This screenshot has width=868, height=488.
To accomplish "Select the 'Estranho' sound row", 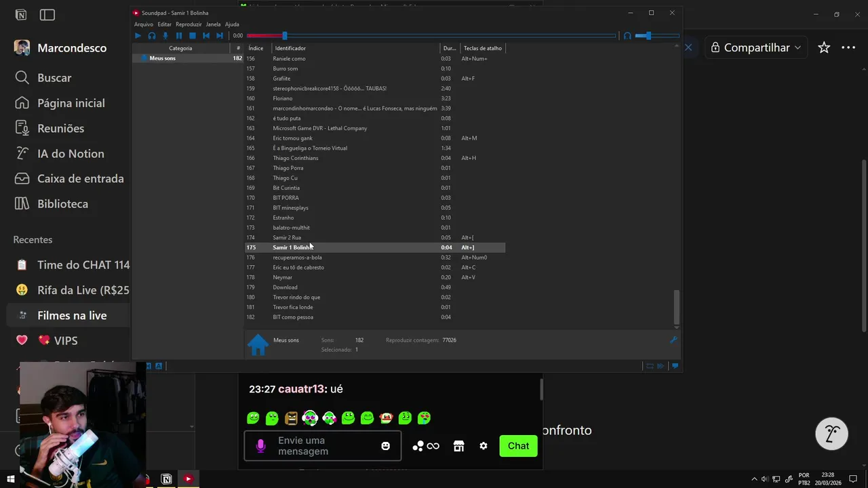I will [375, 218].
